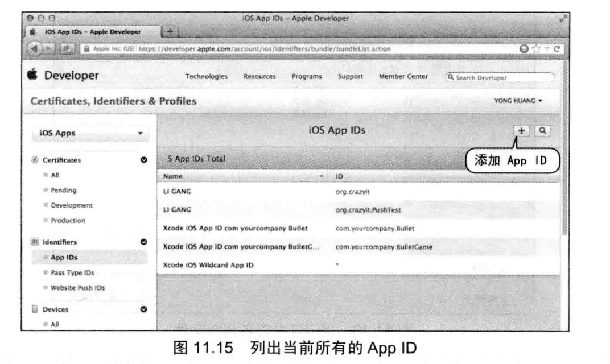This screenshot has width=610, height=364.
Task: Reload page with refresh icon
Action: [557, 48]
